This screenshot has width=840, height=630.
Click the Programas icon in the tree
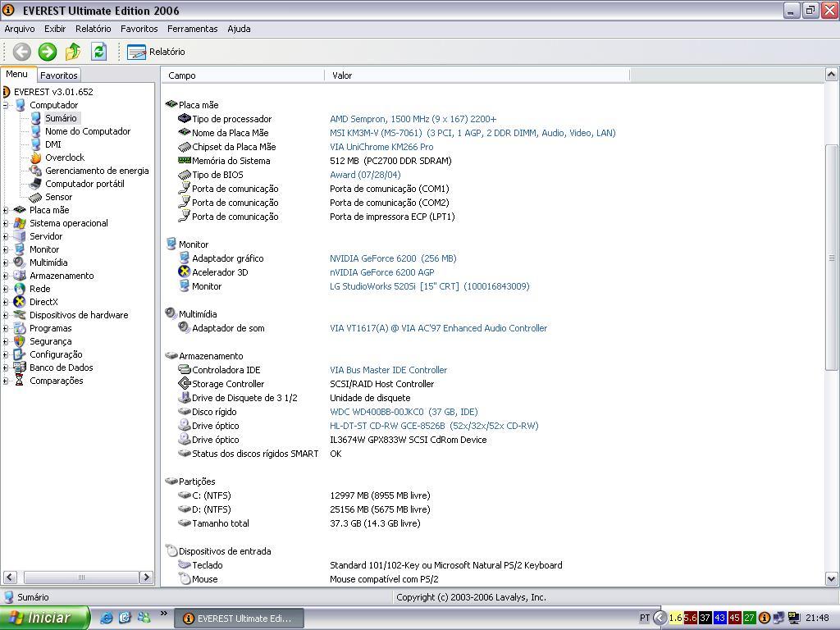[20, 328]
